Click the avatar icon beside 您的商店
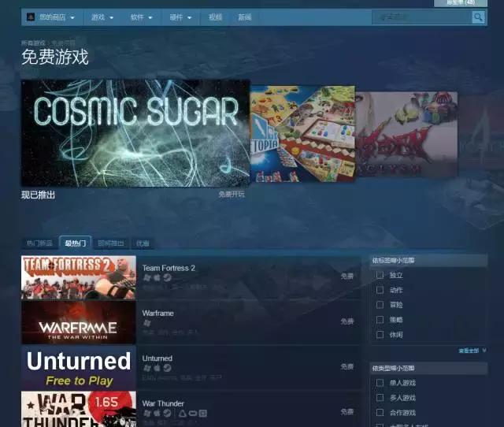 click(x=30, y=17)
